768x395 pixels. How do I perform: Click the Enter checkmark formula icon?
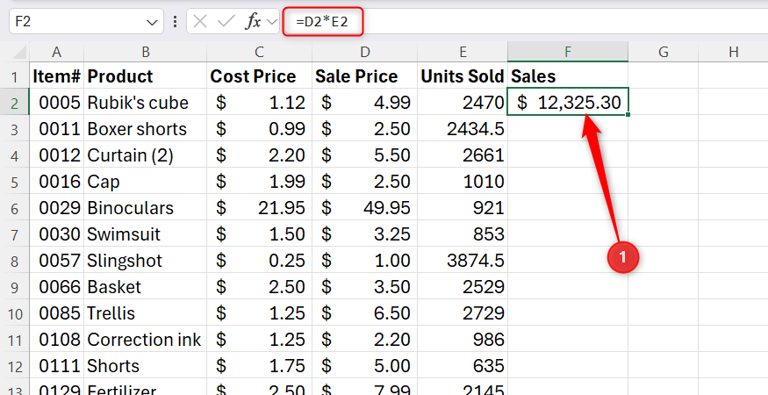[226, 22]
